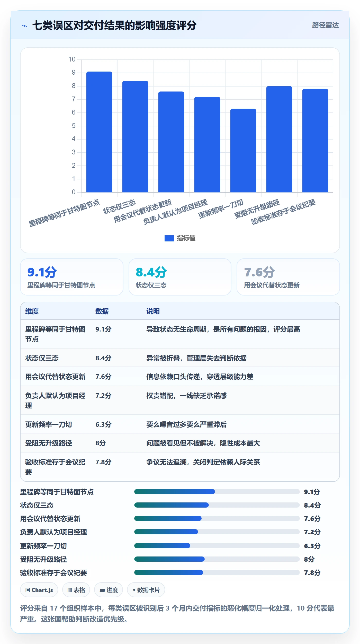Image resolution: width=360 pixels, height=644 pixels.
Task: Click the diamond icon in 数据卡片 chip
Action: tap(134, 590)
